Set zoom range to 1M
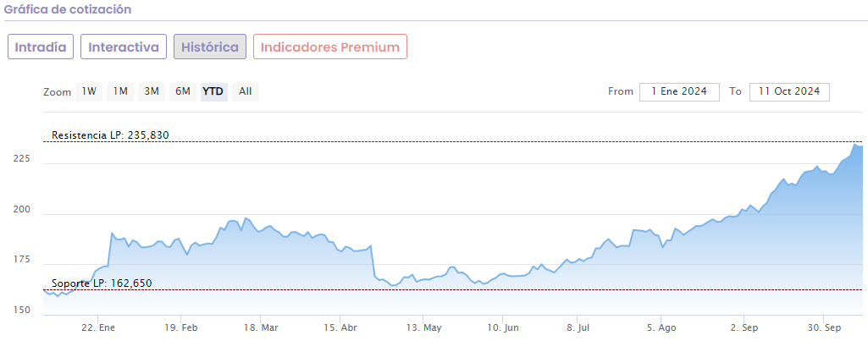The width and height of the screenshot is (868, 341). point(120,91)
